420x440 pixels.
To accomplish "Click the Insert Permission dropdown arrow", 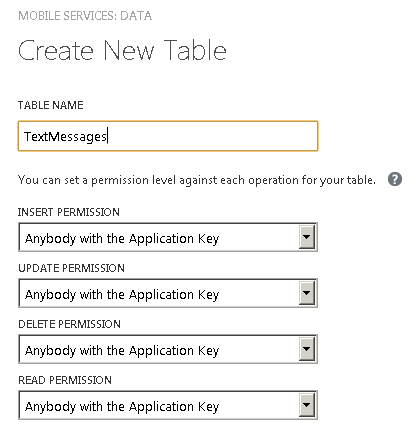I will point(307,237).
